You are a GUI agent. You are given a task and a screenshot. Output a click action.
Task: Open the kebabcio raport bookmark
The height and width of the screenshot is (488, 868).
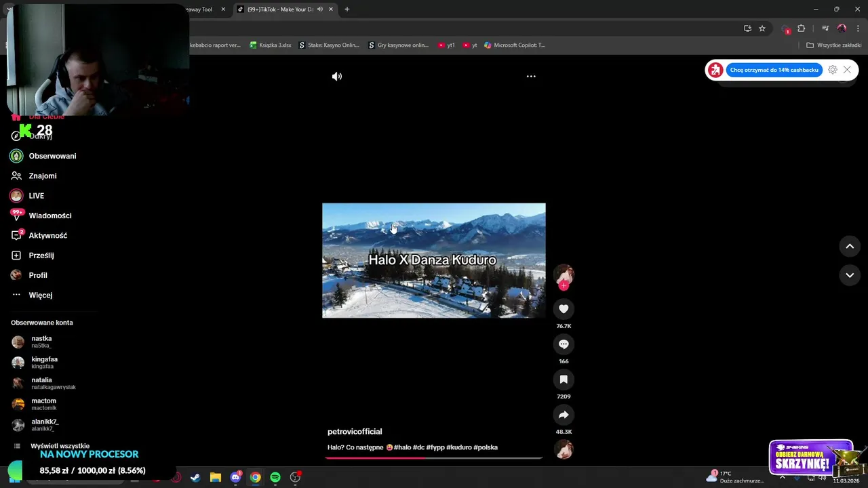coord(215,45)
